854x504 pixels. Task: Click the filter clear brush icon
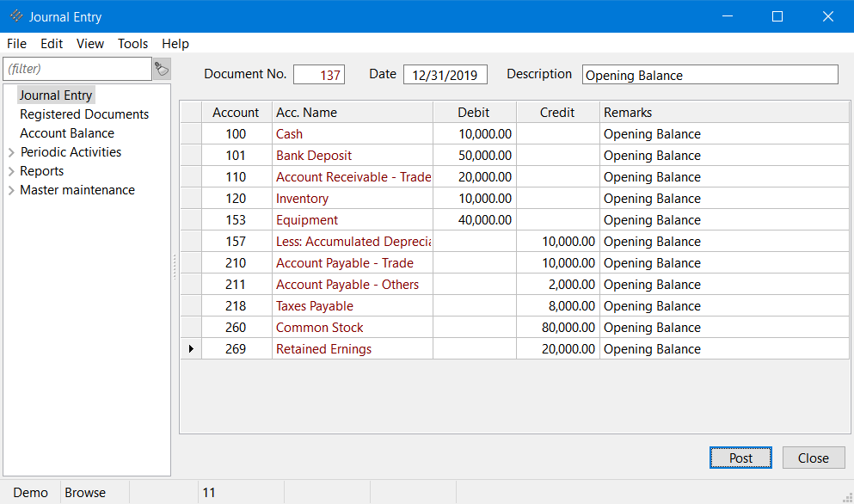click(x=162, y=69)
